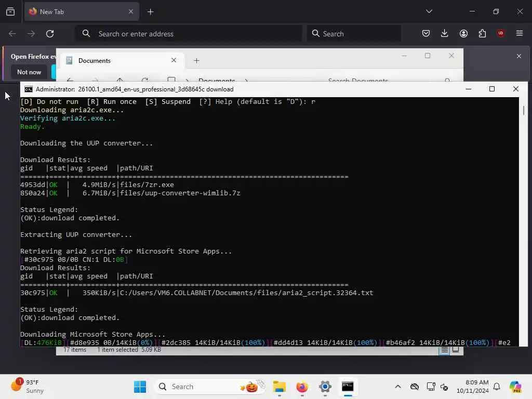This screenshot has height=399, width=532.
Task: Open the network tray icon
Action: point(431,387)
